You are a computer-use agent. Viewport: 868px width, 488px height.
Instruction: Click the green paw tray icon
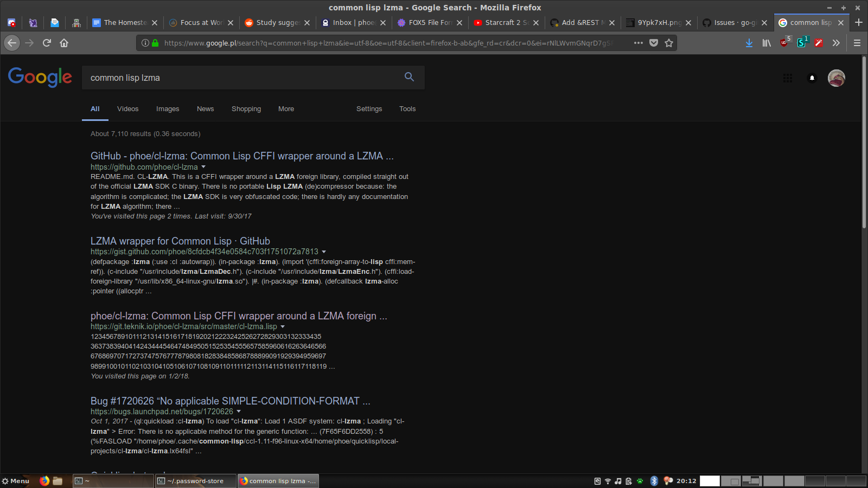pyautogui.click(x=640, y=481)
